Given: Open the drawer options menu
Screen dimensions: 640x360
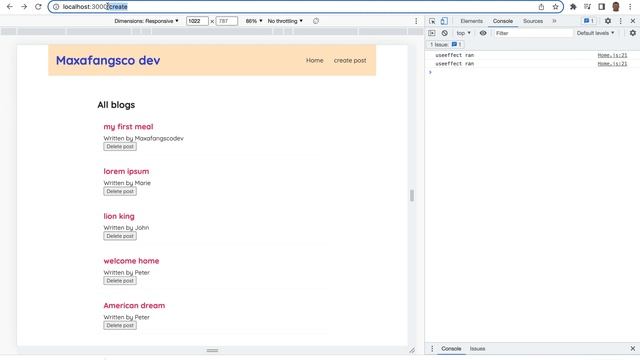Looking at the screenshot, I should [432, 349].
